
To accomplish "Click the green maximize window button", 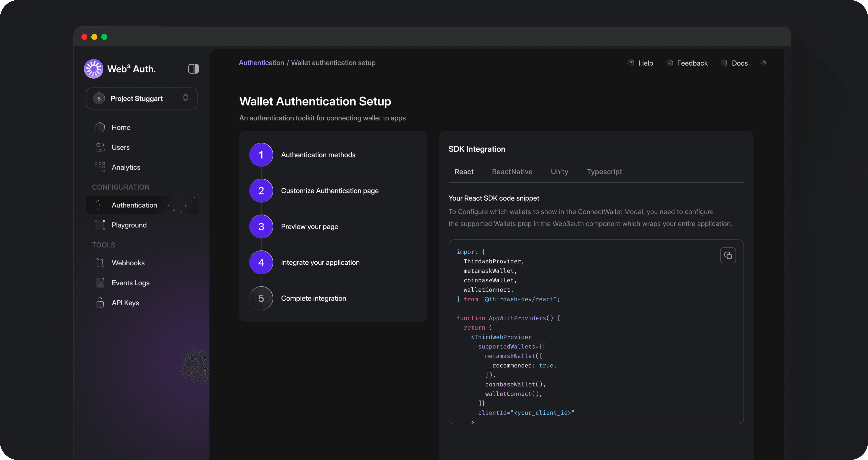I will coord(104,37).
